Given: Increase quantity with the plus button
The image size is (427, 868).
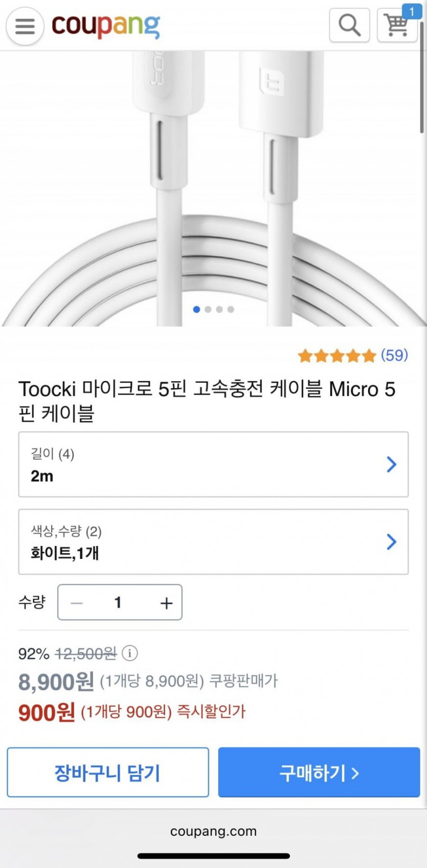Looking at the screenshot, I should click(166, 603).
